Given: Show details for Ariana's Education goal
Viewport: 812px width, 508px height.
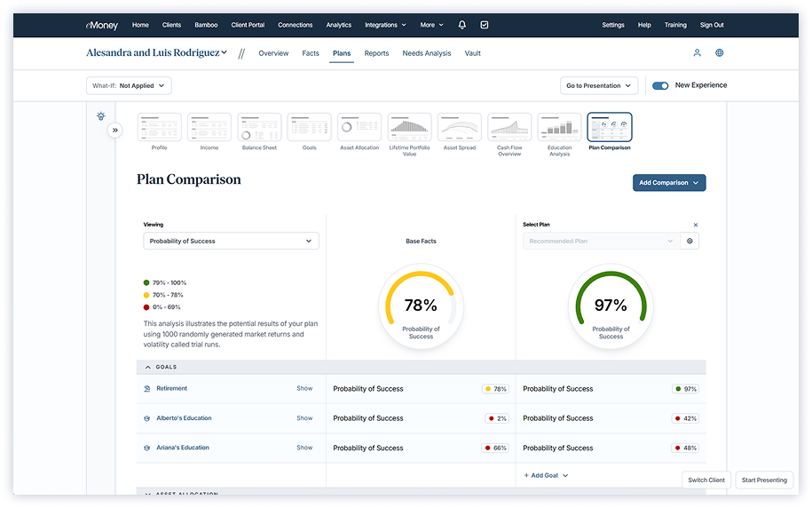Looking at the screenshot, I should click(x=304, y=448).
